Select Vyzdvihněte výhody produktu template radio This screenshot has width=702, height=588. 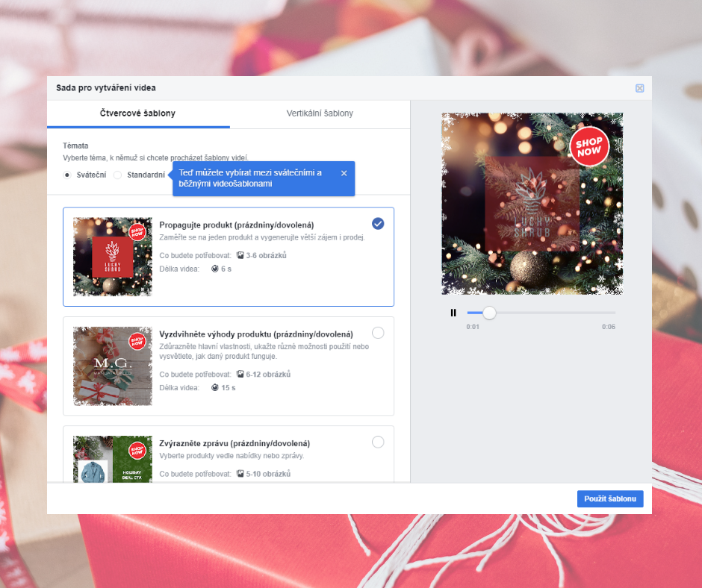378,333
